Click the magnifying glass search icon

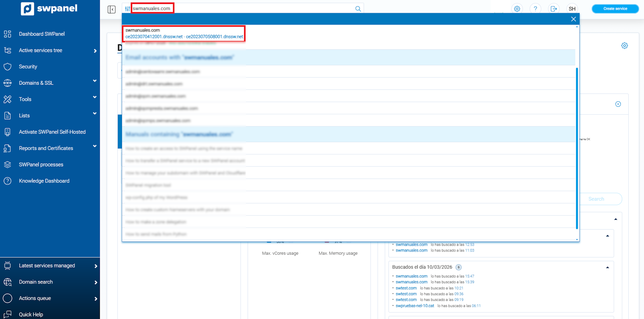358,9
